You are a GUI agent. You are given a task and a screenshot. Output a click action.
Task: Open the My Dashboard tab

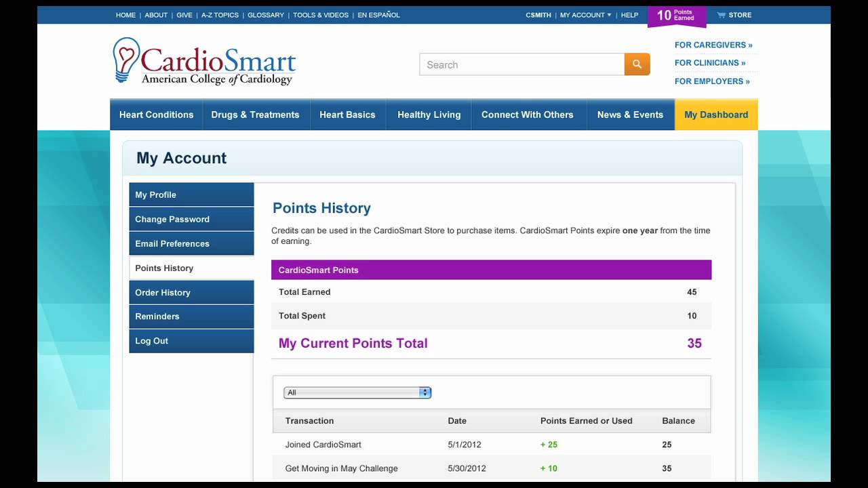click(716, 115)
